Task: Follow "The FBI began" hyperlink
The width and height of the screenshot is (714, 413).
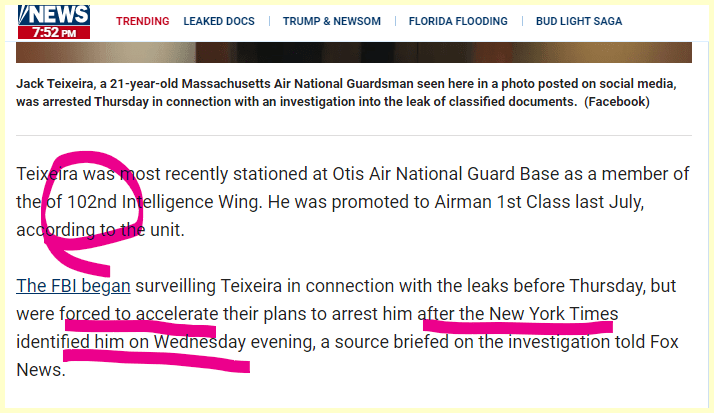Action: (x=73, y=286)
